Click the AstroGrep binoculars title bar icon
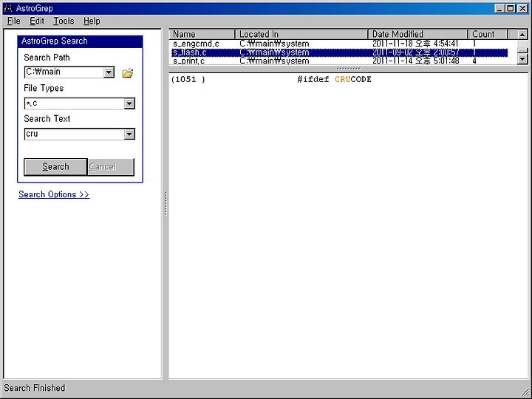The width and height of the screenshot is (532, 399). tap(8, 8)
